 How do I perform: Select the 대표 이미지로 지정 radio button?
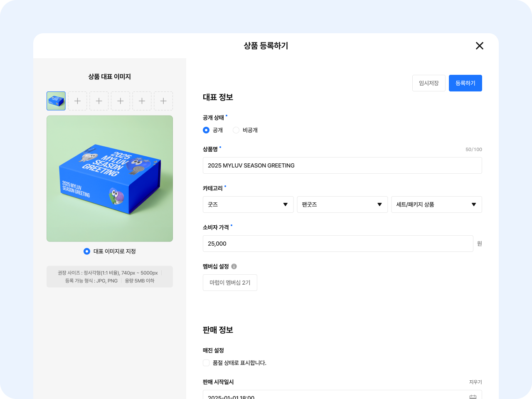(x=87, y=251)
